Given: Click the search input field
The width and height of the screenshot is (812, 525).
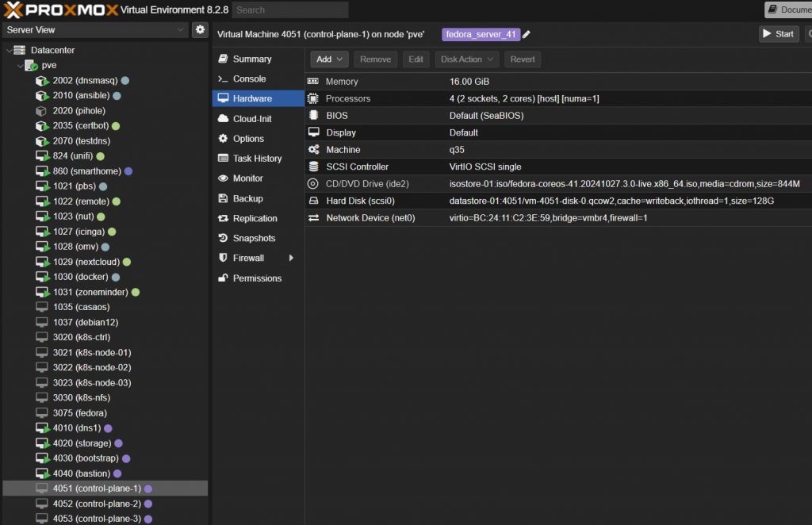Looking at the screenshot, I should [x=290, y=10].
